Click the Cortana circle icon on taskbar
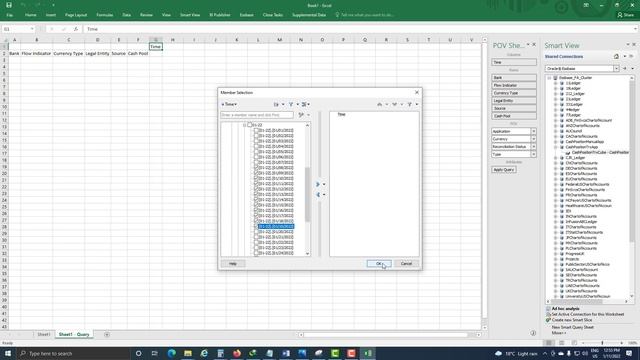Screen dimensions: 640x360 (138, 353)
